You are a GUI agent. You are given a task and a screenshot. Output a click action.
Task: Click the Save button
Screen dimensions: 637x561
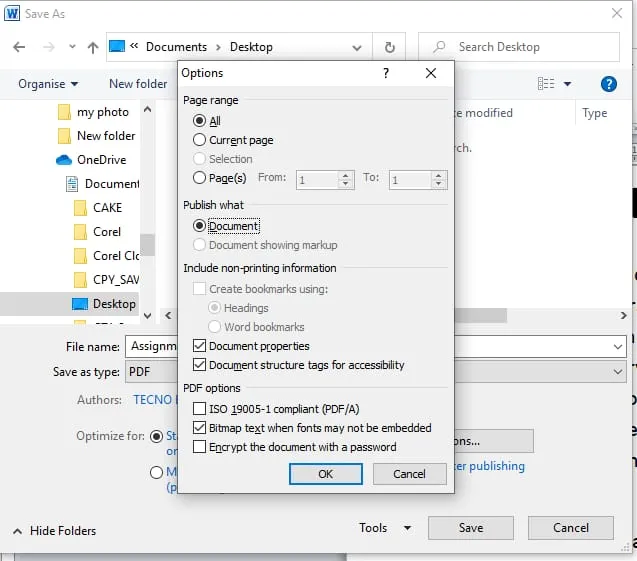[471, 528]
